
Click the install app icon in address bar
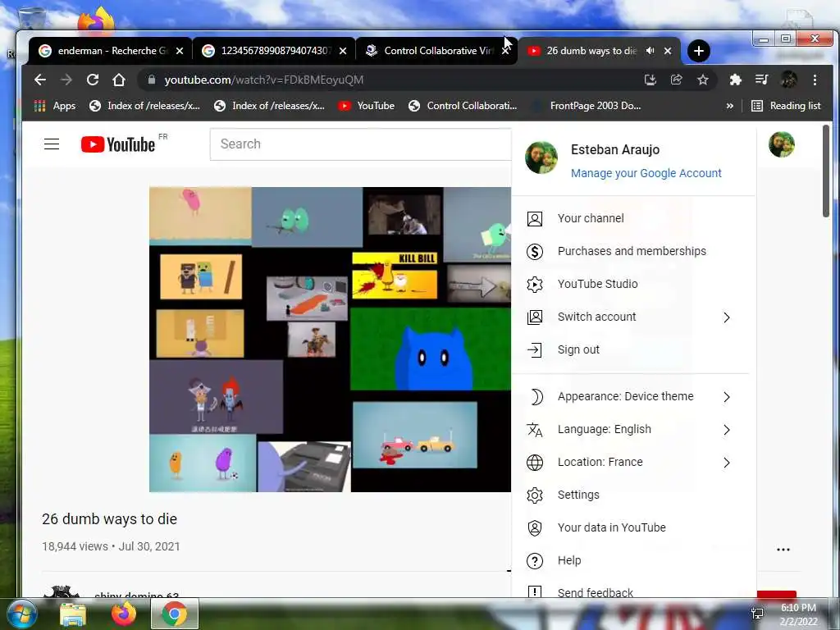pyautogui.click(x=651, y=80)
